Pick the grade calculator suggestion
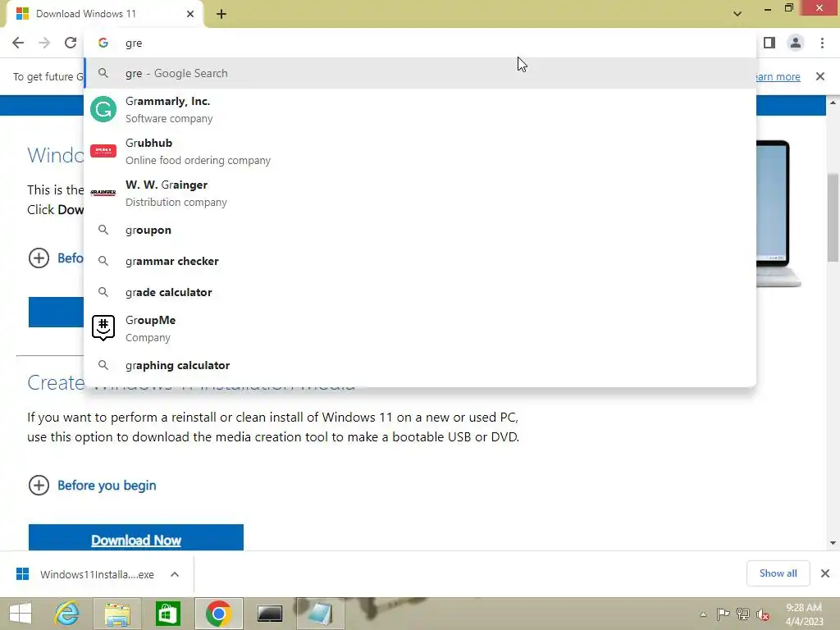Screen dimensions: 840x630 pyautogui.click(x=420, y=292)
